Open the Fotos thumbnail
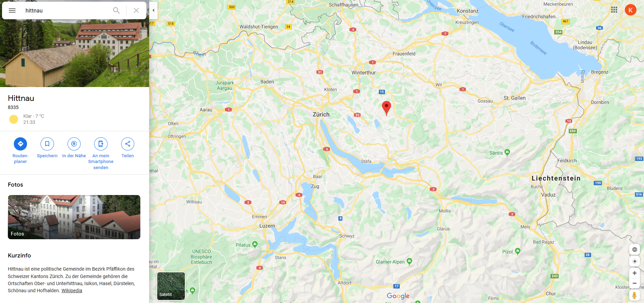 coord(74,217)
